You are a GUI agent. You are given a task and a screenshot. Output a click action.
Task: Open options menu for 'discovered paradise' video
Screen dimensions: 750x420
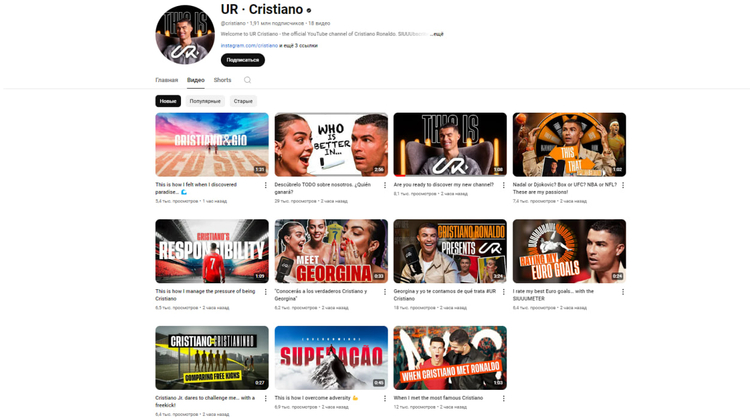265,185
